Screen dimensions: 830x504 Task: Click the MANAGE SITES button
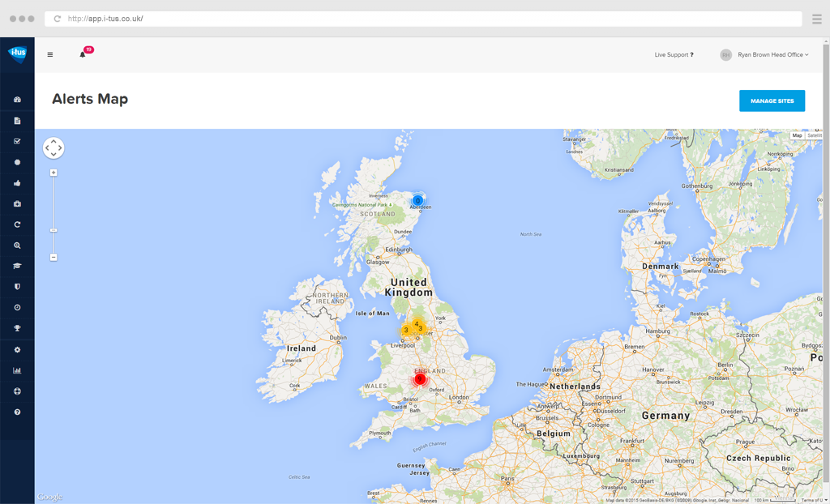pos(772,100)
